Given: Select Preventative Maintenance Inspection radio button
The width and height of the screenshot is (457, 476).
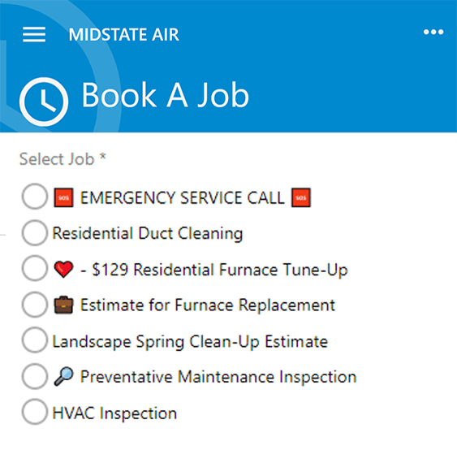Looking at the screenshot, I should point(35,376).
